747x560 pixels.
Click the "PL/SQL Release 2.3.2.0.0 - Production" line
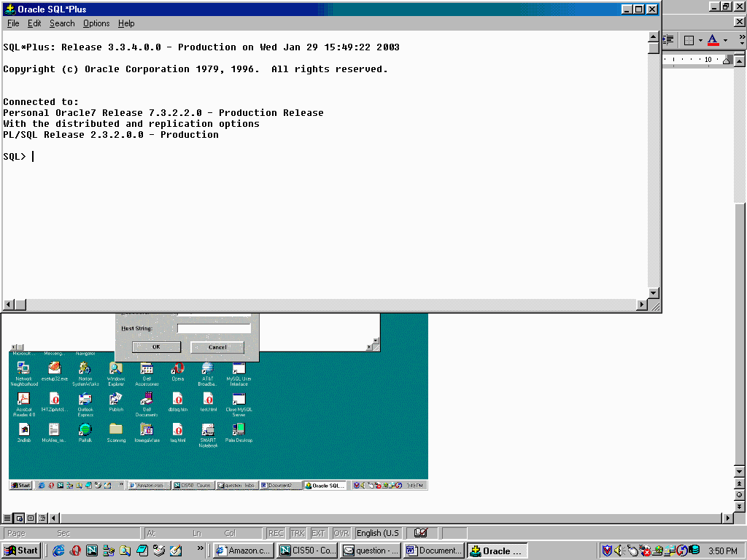coord(111,135)
